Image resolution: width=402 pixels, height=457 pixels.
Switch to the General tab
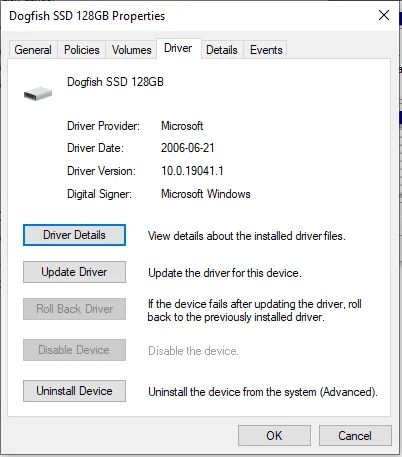(33, 50)
